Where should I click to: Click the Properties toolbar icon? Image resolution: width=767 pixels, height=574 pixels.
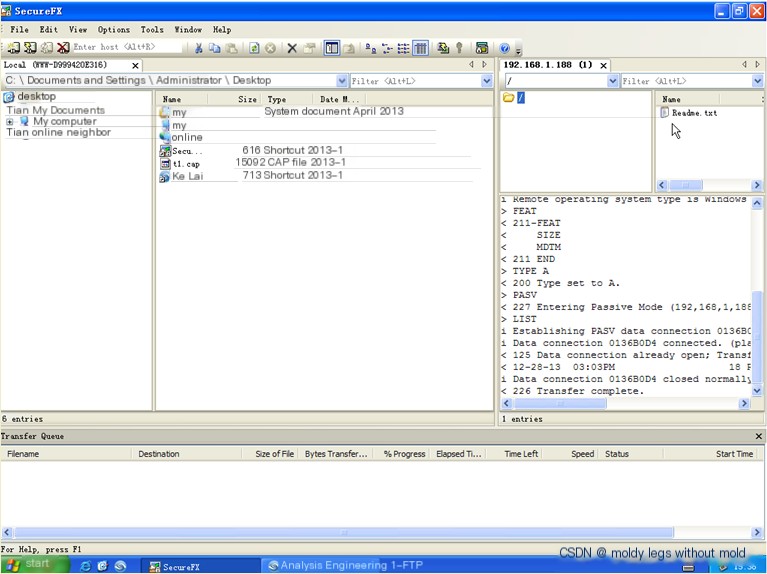click(309, 48)
